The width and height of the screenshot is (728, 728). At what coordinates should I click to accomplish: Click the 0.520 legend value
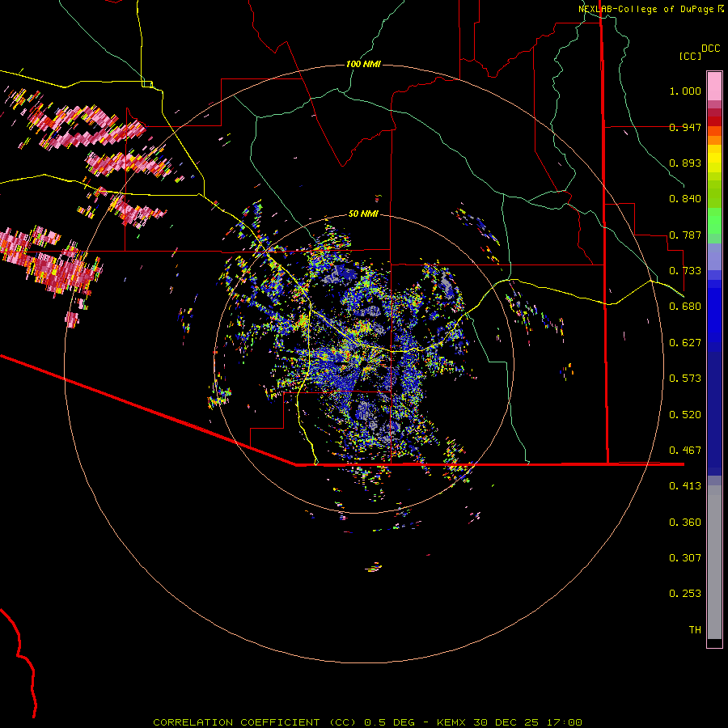[x=685, y=415]
